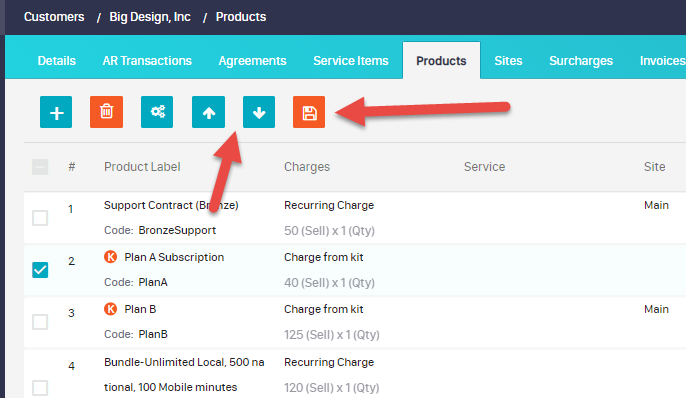Click the 50 (Sell) x 1 (Qty) value
686x398 pixels.
329,230
